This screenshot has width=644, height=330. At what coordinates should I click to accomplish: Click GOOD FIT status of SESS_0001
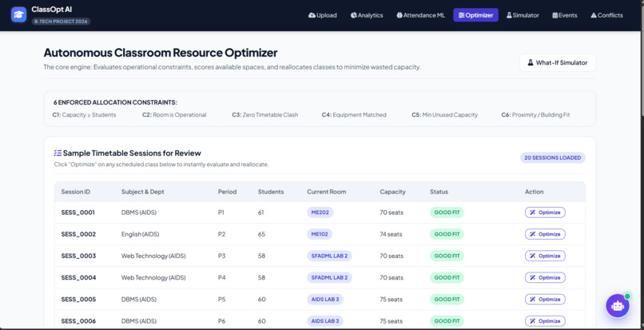[x=447, y=213]
